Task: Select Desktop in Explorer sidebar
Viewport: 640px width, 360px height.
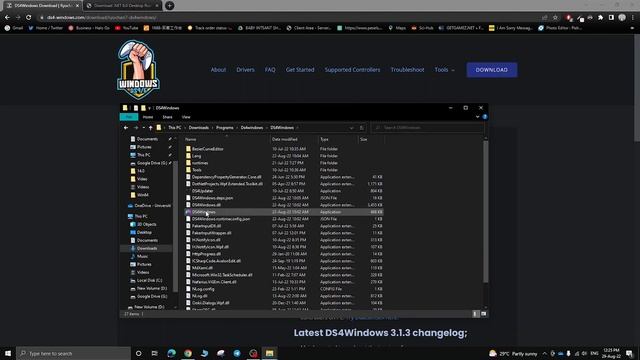Action: (x=144, y=233)
